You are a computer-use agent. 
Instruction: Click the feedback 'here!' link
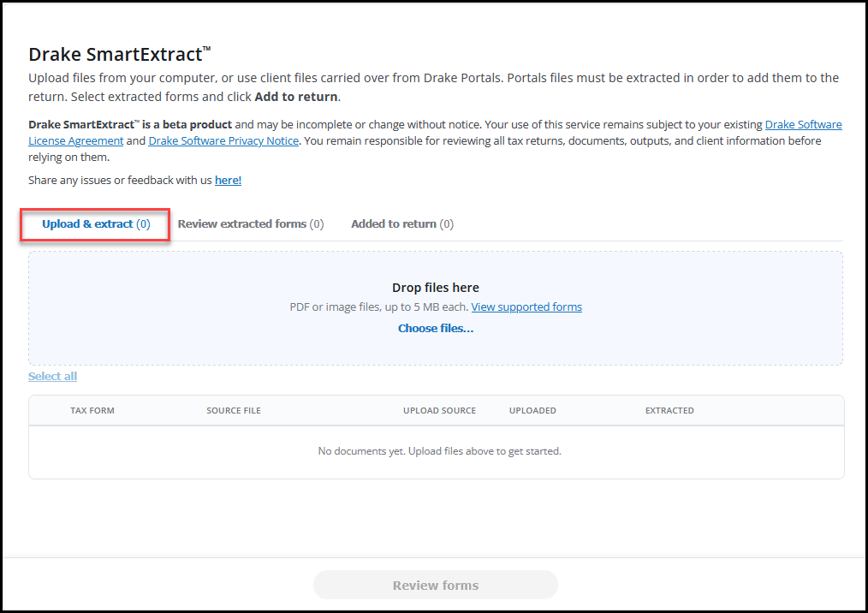pos(228,180)
